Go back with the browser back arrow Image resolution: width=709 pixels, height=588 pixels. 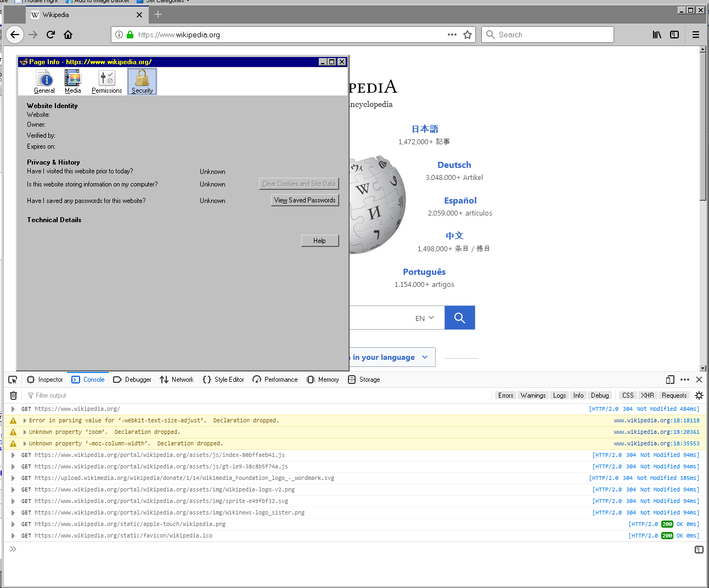click(15, 35)
